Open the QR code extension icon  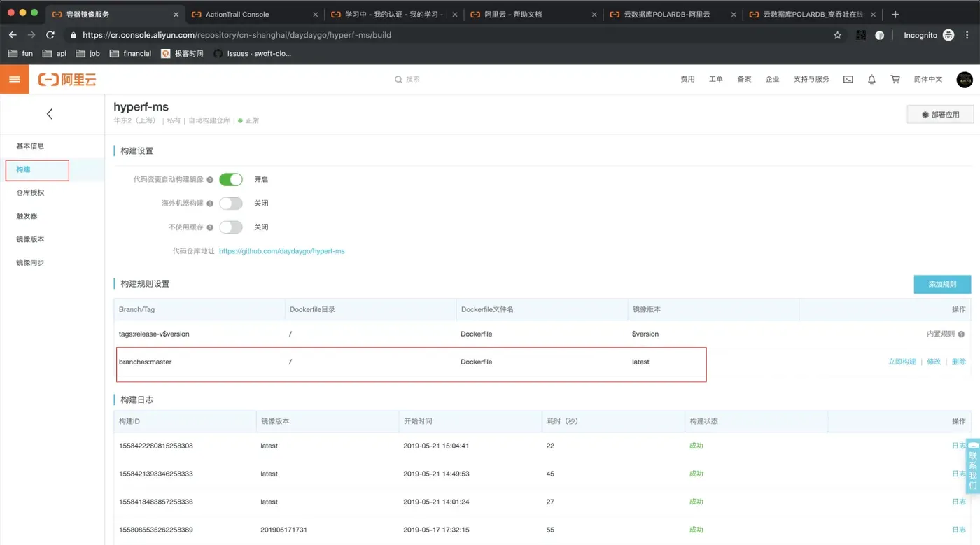pyautogui.click(x=860, y=35)
